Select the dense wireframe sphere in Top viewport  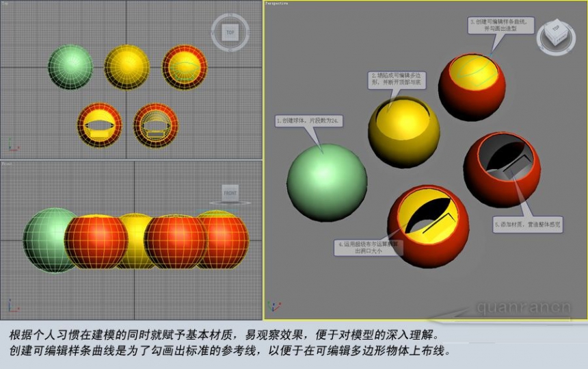[x=156, y=125]
